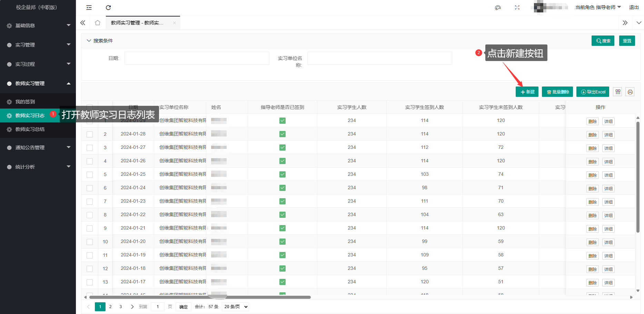Click the 新建 button

coord(527,92)
